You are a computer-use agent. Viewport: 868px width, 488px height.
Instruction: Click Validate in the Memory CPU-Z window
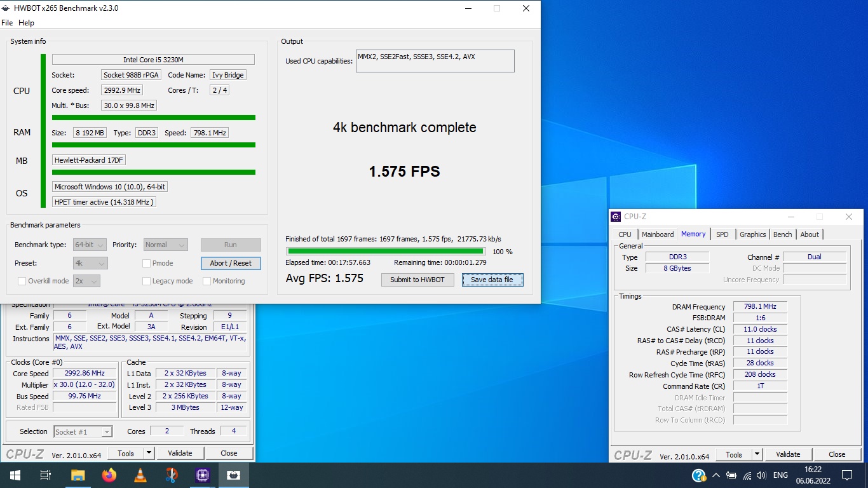(788, 454)
